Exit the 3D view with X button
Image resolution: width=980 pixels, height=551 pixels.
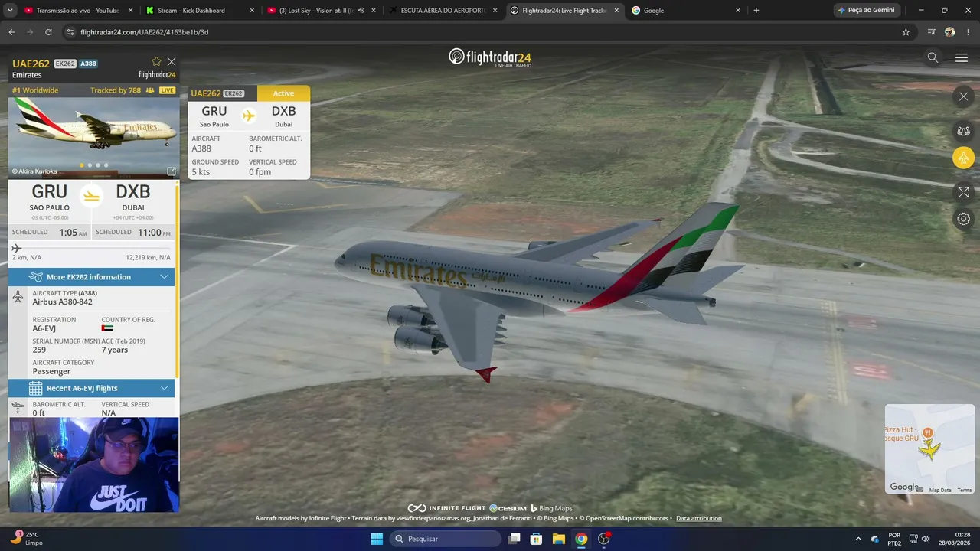click(963, 96)
